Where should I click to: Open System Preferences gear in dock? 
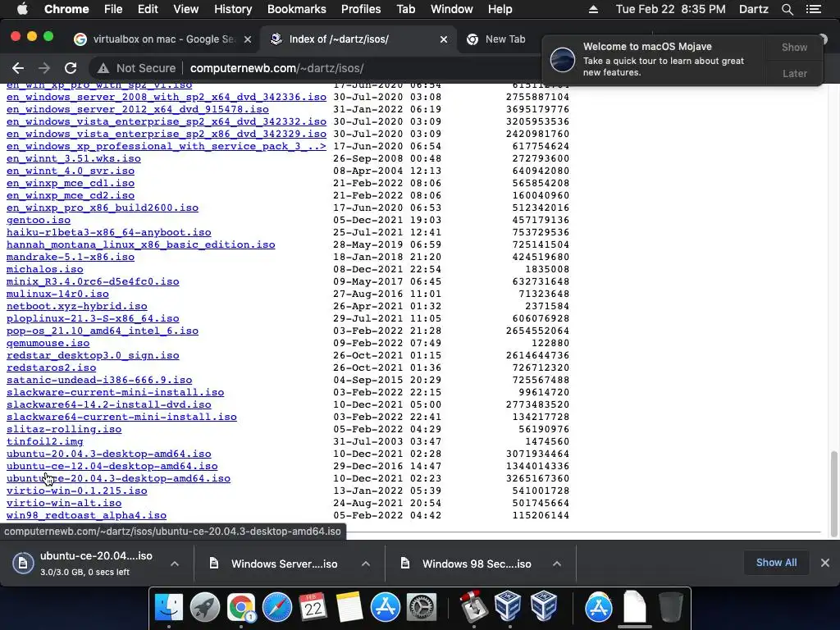coord(422,608)
